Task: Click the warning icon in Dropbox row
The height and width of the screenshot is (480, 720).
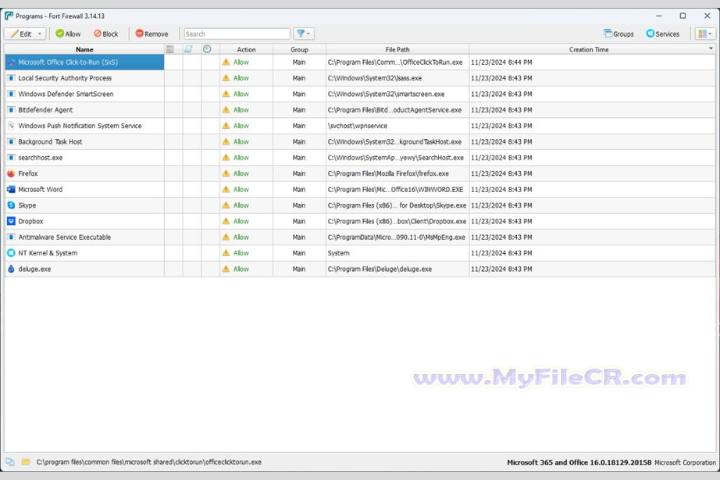Action: coord(226,221)
